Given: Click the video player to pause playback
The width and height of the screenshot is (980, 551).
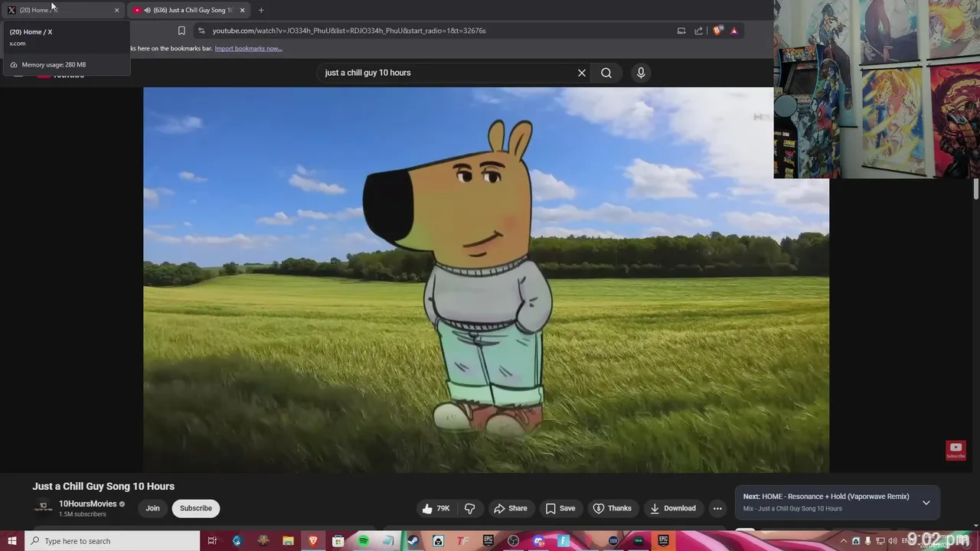Looking at the screenshot, I should click(485, 279).
